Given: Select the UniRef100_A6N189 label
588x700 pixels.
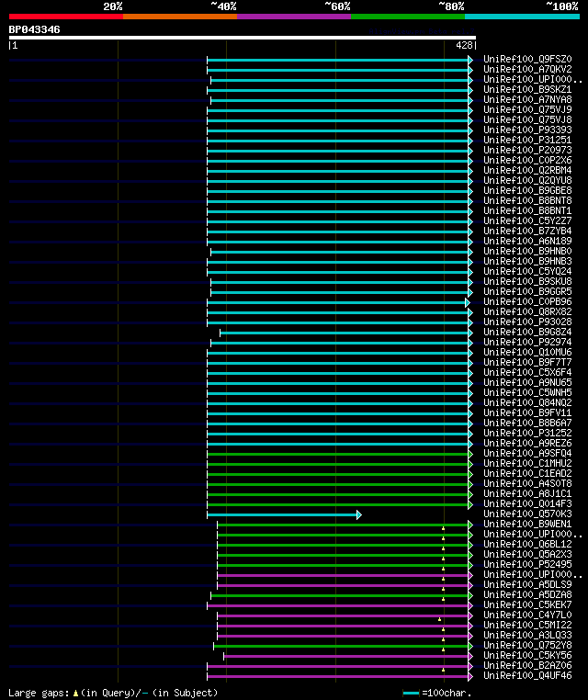Looking at the screenshot, I should point(527,241).
